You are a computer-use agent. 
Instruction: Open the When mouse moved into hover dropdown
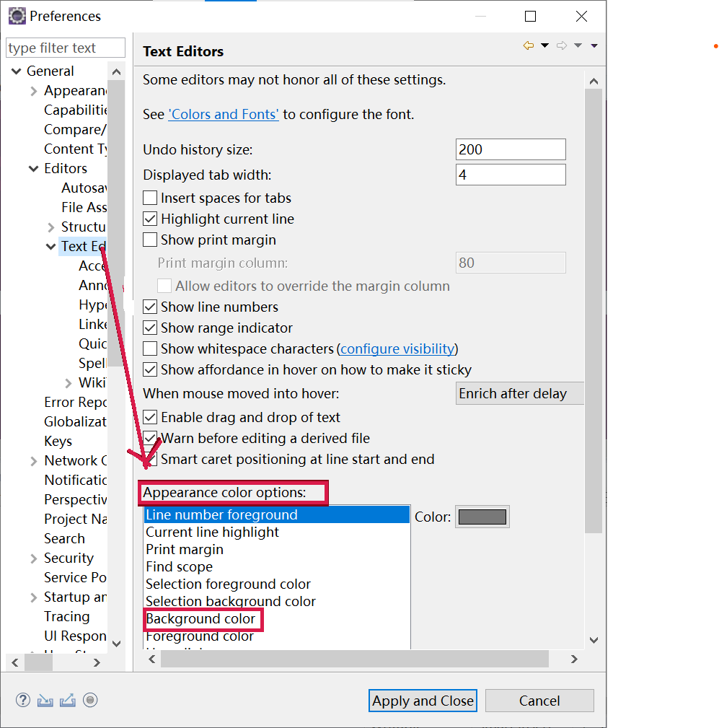point(519,393)
